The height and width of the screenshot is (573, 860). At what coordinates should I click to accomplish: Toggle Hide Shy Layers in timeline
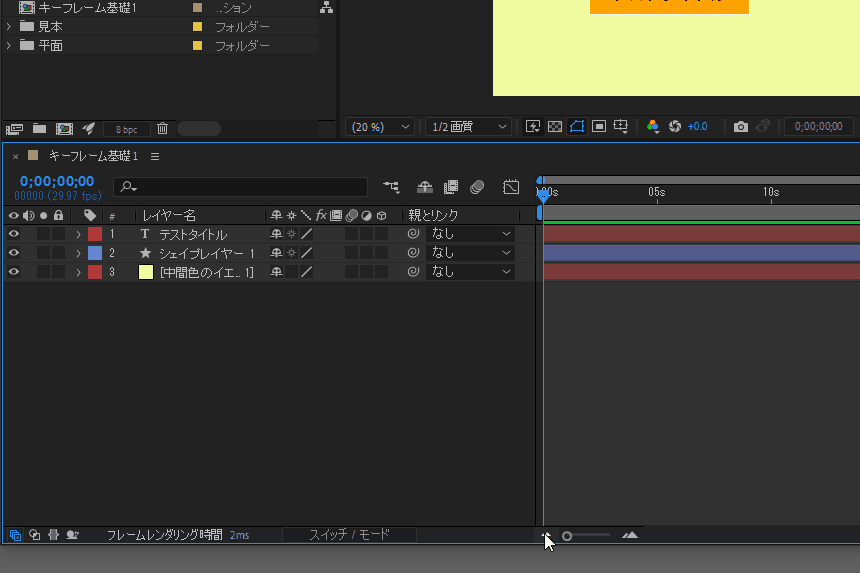pos(425,187)
